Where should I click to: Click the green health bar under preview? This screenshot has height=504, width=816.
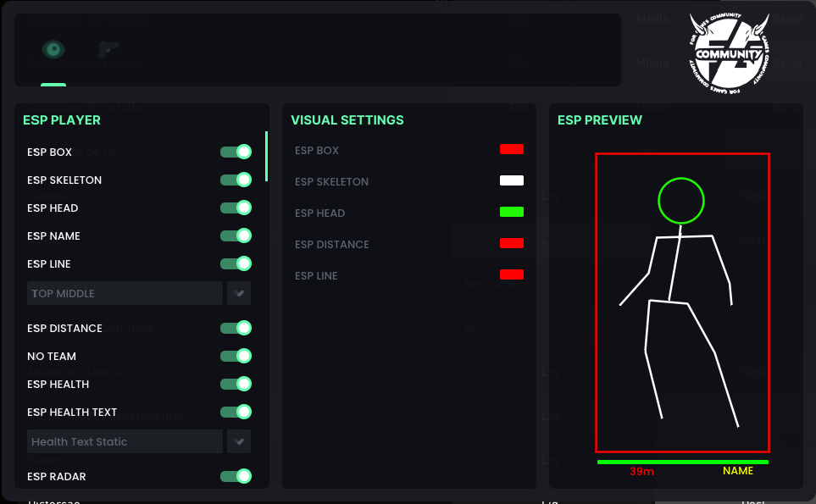(x=682, y=462)
